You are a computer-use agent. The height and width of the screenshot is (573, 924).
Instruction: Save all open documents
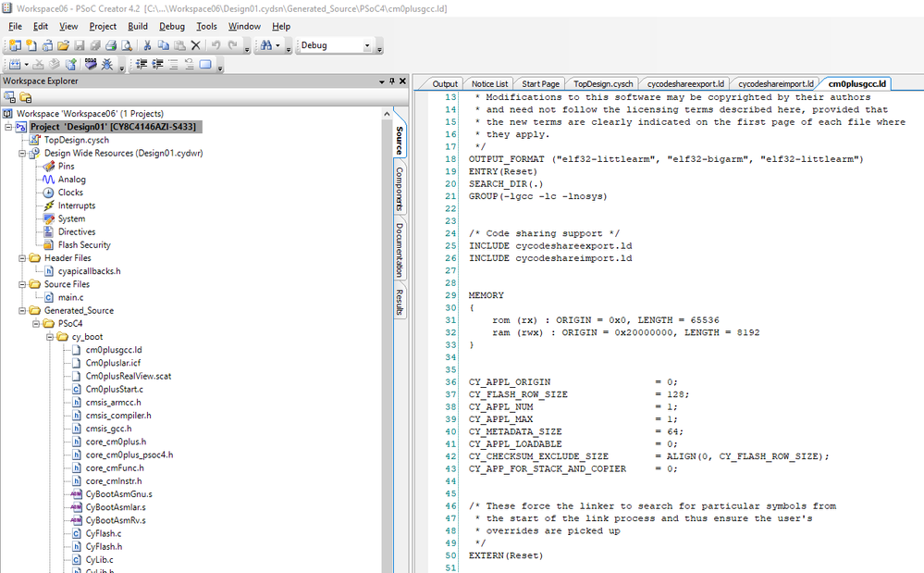95,44
